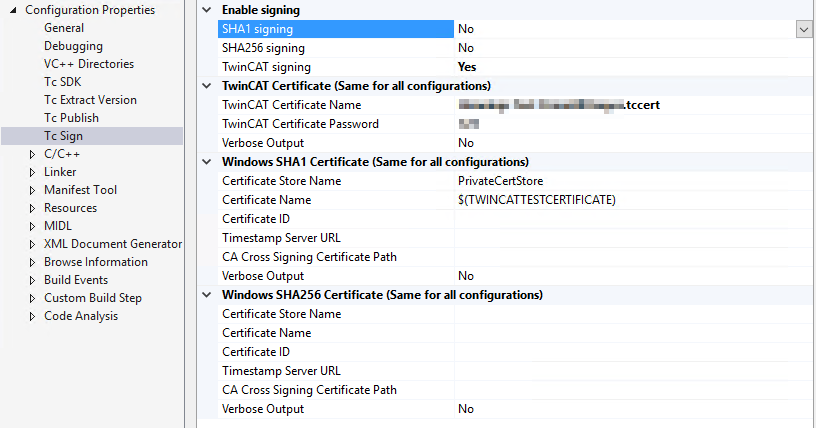Expand the Manifest Tool node arrow
Viewport: 816px width, 428px height.
(32, 190)
